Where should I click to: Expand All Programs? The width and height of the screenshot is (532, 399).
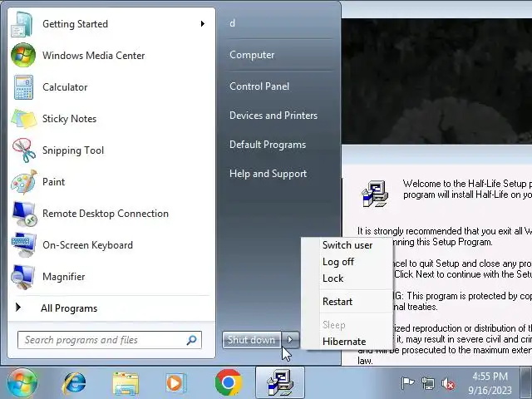[x=111, y=308]
